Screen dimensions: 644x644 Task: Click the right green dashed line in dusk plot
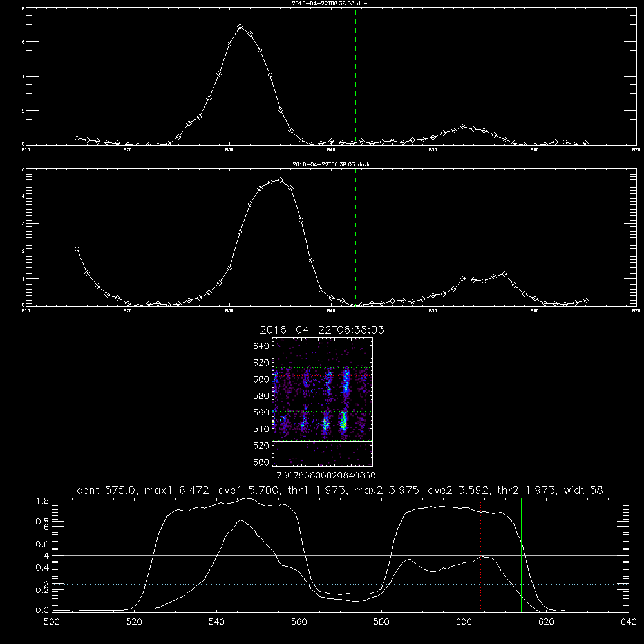(355, 238)
